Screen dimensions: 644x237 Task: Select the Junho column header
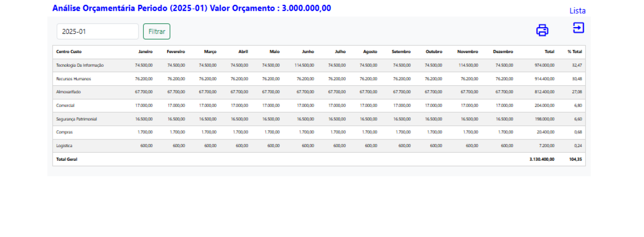(307, 52)
